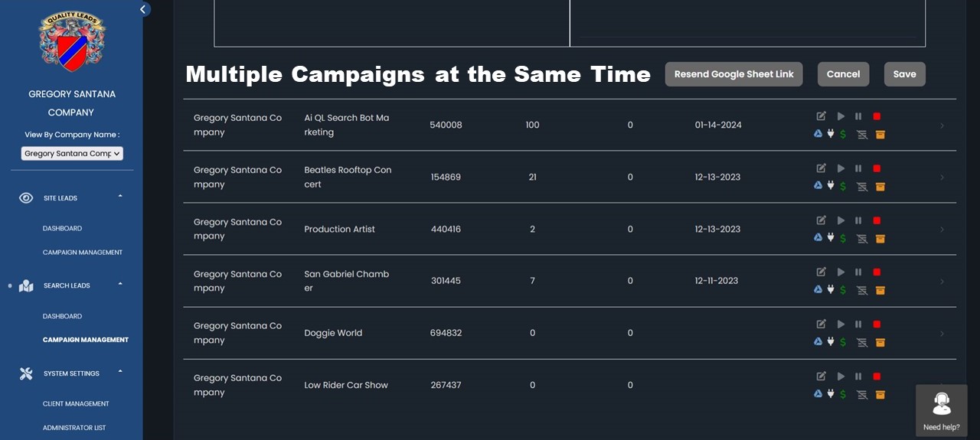Image resolution: width=980 pixels, height=440 pixels.
Task: Open Client Management under System Settings
Action: (76, 404)
